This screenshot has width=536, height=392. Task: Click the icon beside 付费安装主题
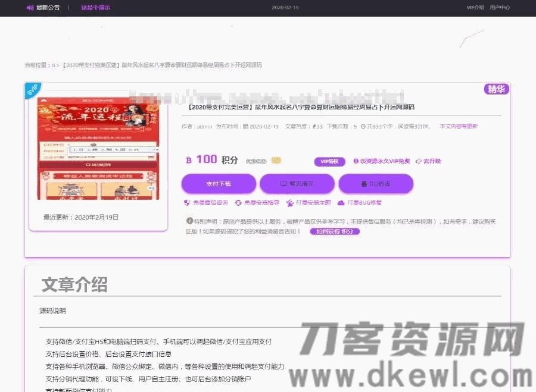coord(290,203)
